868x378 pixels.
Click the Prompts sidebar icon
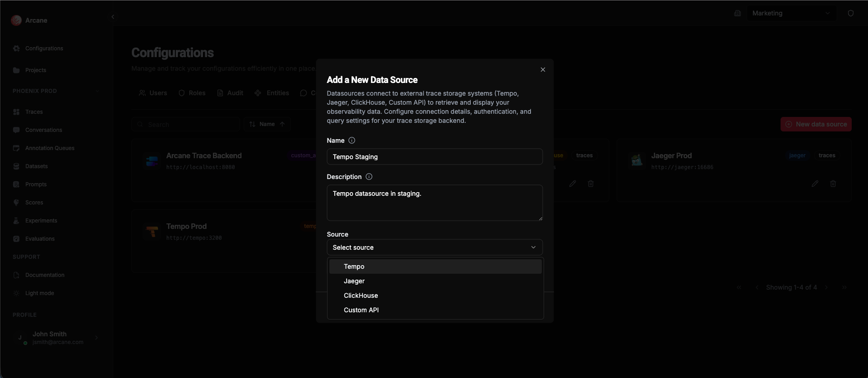coord(16,184)
